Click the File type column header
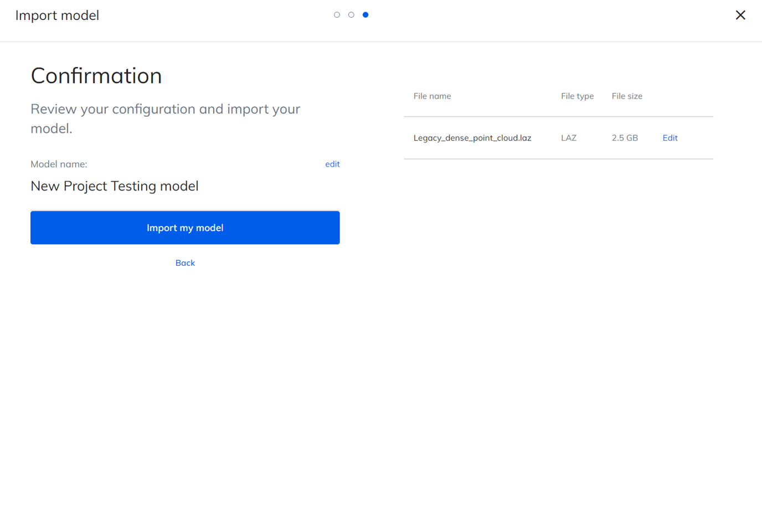Screen dimensions: 762x532 pyautogui.click(x=577, y=96)
